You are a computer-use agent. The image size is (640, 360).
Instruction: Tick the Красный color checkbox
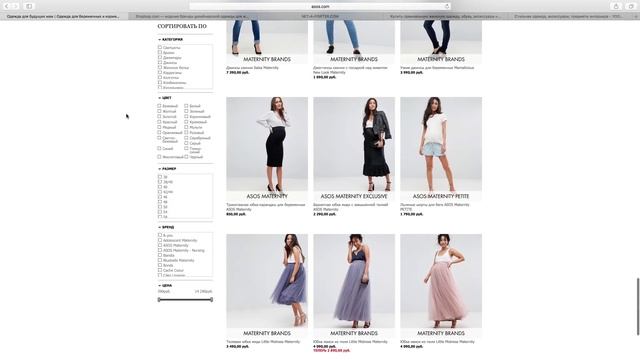point(160,122)
